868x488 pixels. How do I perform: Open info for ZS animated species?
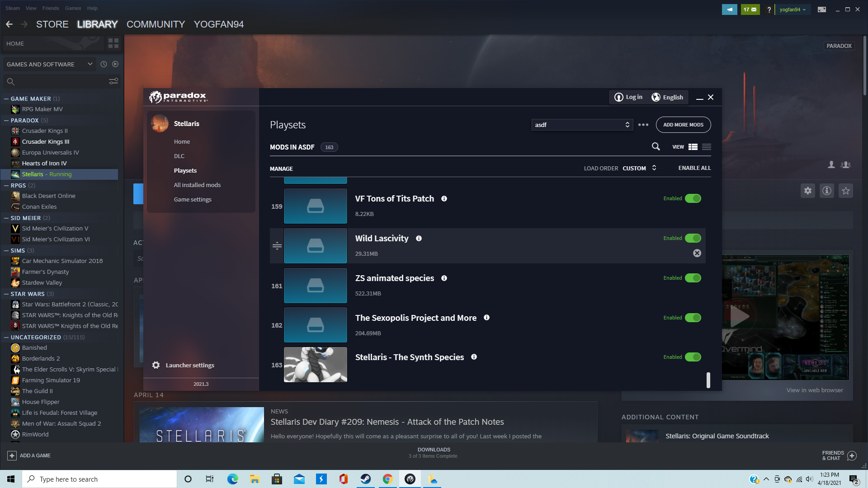(444, 278)
